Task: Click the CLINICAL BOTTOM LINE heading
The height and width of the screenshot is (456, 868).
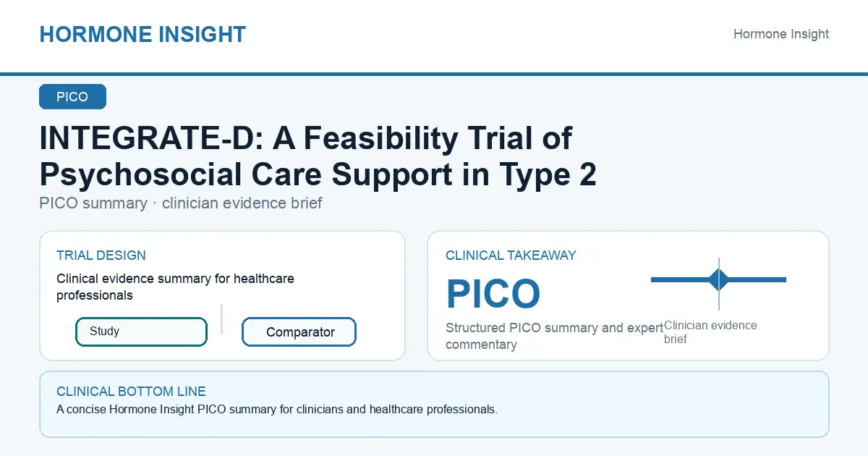Action: [x=131, y=392]
